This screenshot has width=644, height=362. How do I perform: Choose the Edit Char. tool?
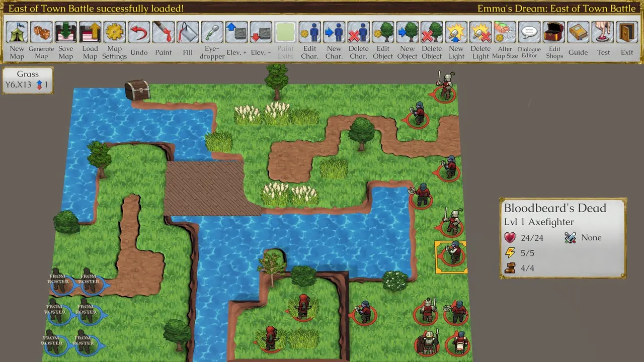click(x=309, y=32)
